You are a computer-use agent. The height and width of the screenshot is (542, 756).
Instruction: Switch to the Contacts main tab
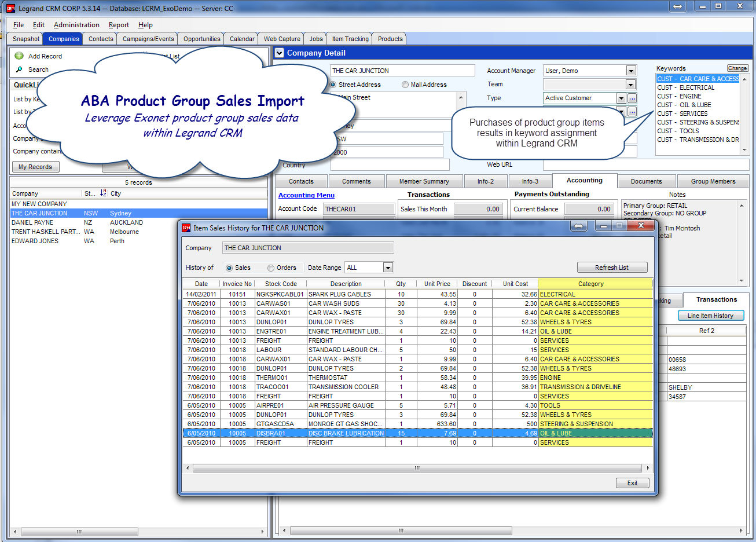(x=101, y=39)
